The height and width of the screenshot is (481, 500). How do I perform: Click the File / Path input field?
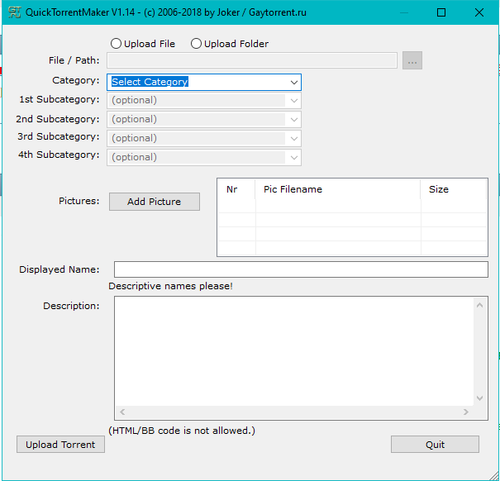click(252, 60)
